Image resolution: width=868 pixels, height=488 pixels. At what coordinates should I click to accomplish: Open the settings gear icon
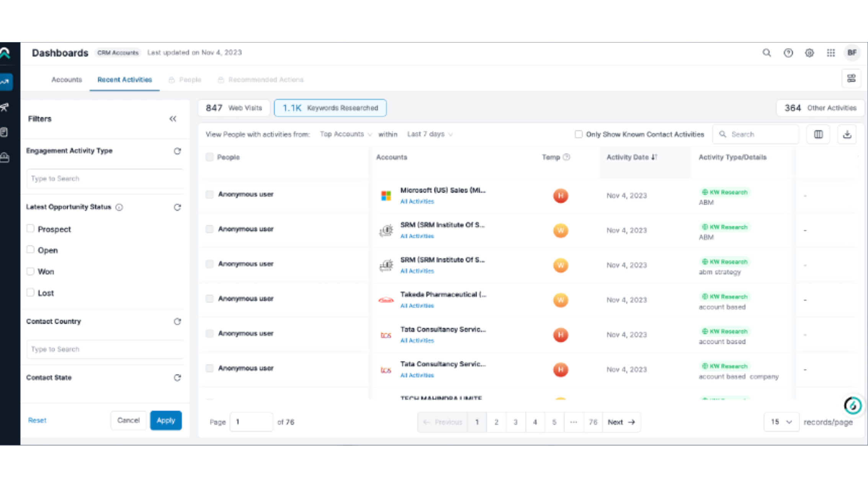pos(809,53)
